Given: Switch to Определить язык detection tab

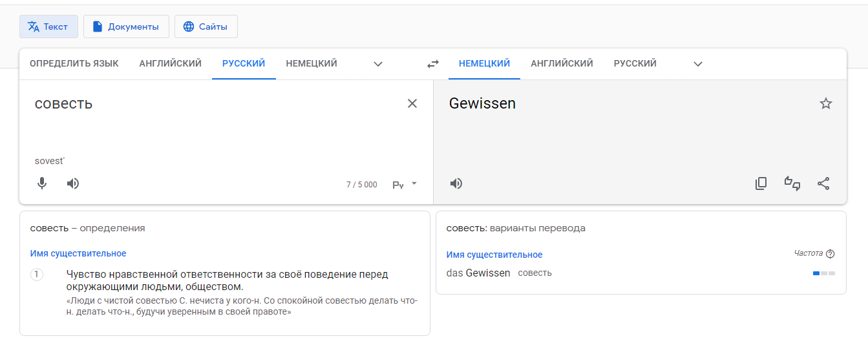Looking at the screenshot, I should click(x=74, y=63).
